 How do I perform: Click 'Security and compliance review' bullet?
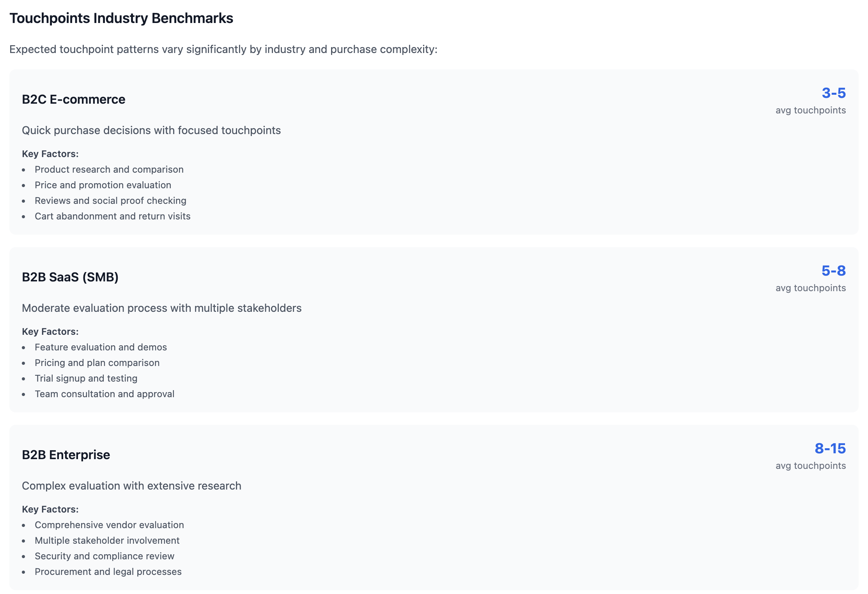click(x=105, y=556)
